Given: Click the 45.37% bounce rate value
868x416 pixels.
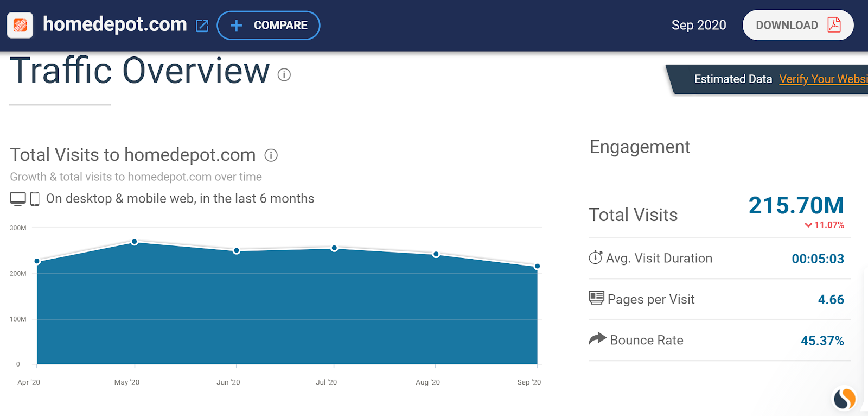Looking at the screenshot, I should [x=822, y=341].
